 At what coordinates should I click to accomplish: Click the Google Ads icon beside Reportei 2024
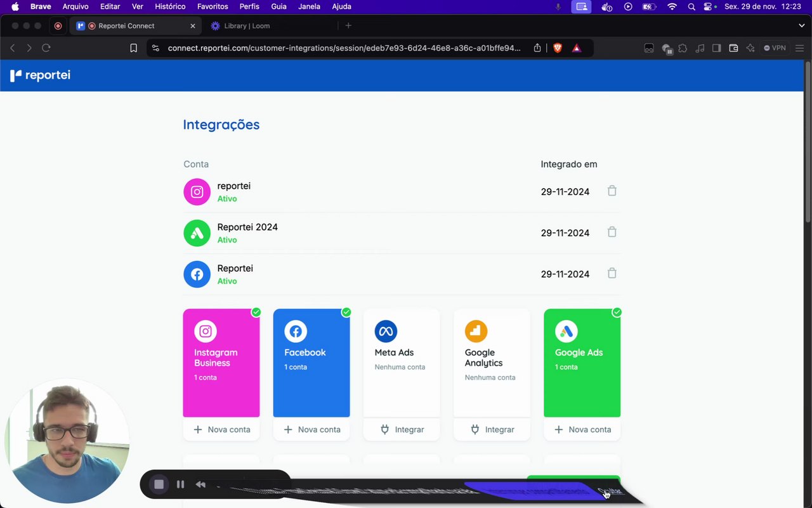(x=197, y=233)
